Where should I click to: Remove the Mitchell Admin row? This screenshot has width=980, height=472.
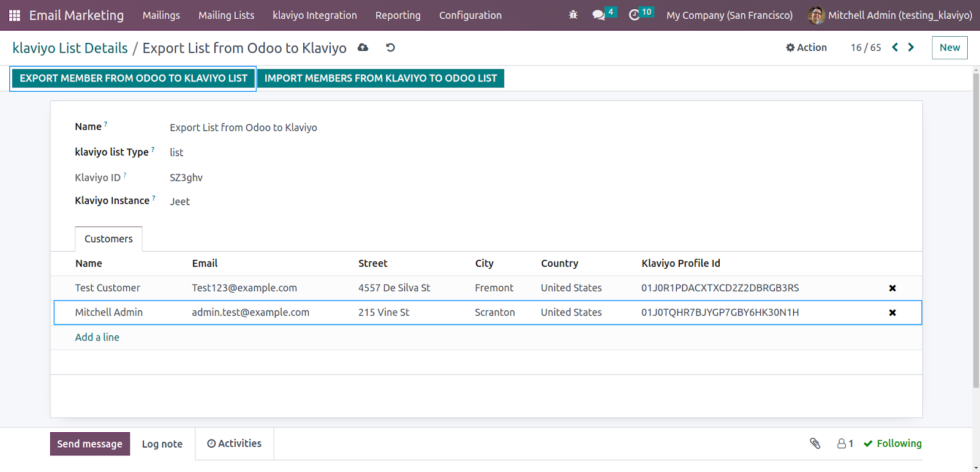pyautogui.click(x=892, y=312)
